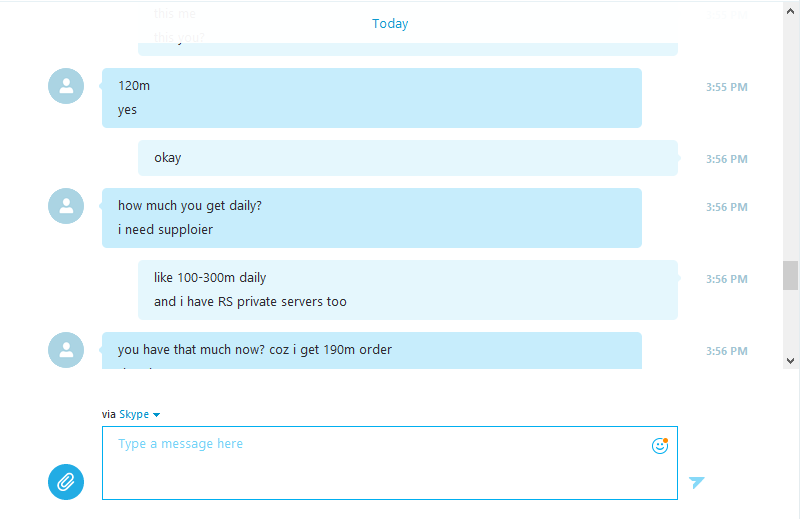Click contact avatar beside the "120m" message

tap(66, 86)
